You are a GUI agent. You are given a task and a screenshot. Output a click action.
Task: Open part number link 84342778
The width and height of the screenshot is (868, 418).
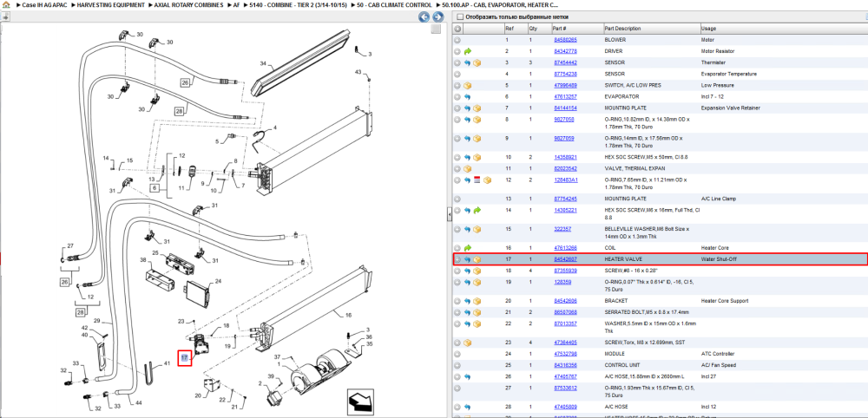pyautogui.click(x=565, y=51)
